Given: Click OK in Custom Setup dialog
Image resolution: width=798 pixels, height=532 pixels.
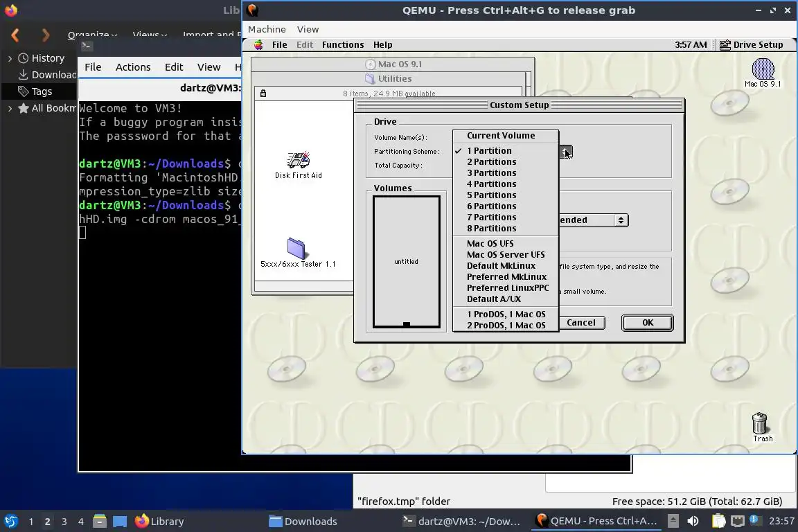Looking at the screenshot, I should tap(648, 323).
